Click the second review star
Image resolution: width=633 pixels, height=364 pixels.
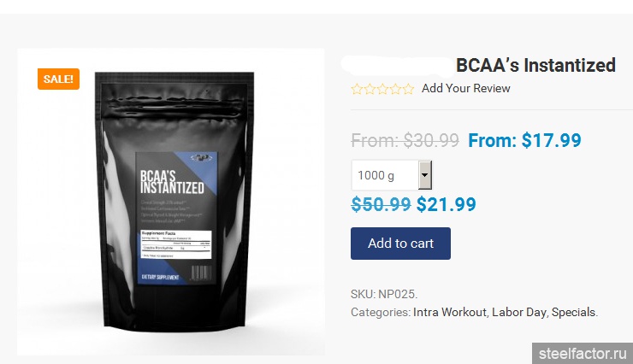point(370,89)
